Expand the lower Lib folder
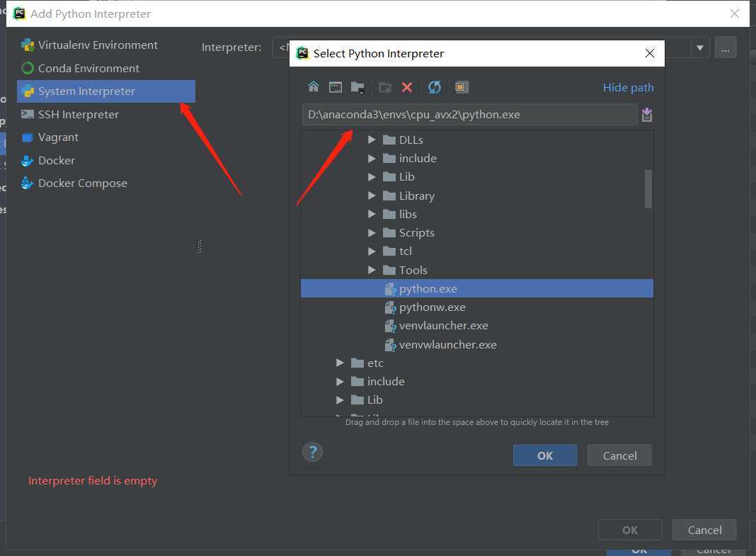The image size is (756, 556). (340, 399)
